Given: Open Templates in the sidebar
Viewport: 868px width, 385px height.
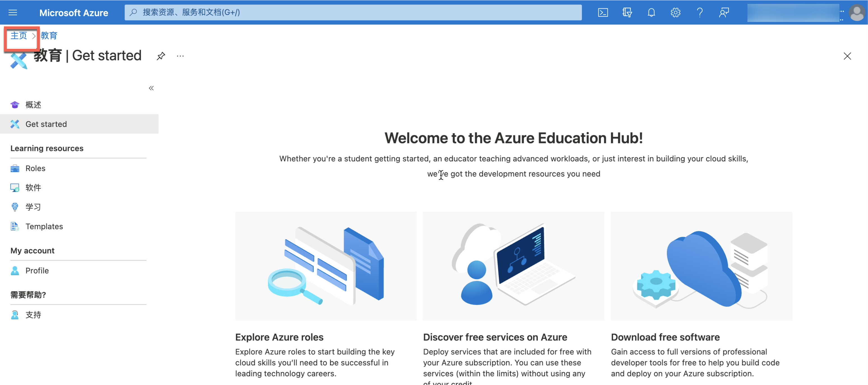Looking at the screenshot, I should (x=44, y=226).
